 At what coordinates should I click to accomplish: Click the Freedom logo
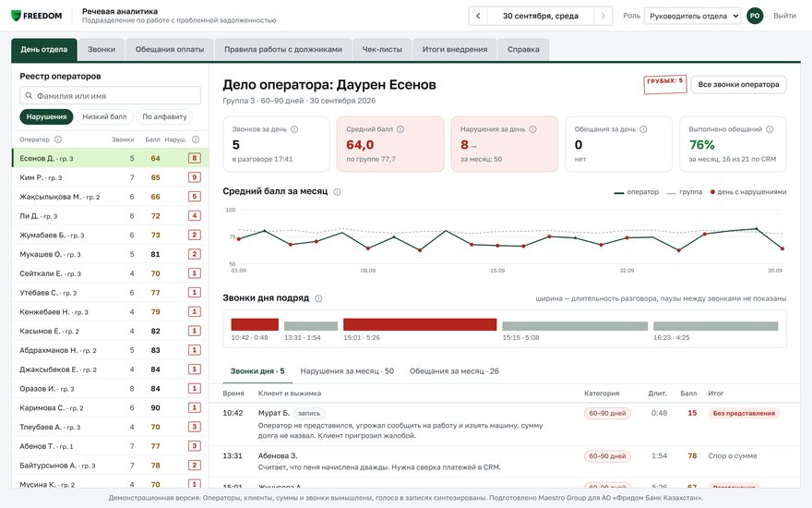36,16
